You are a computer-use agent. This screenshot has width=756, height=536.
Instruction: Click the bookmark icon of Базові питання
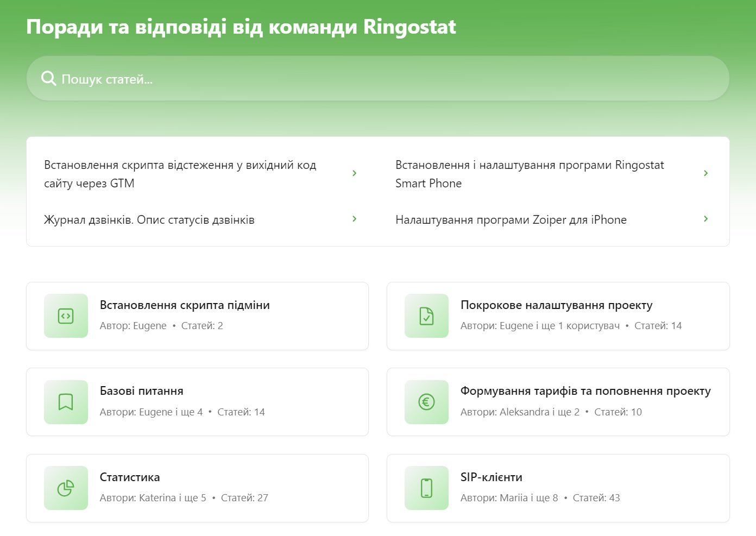66,402
